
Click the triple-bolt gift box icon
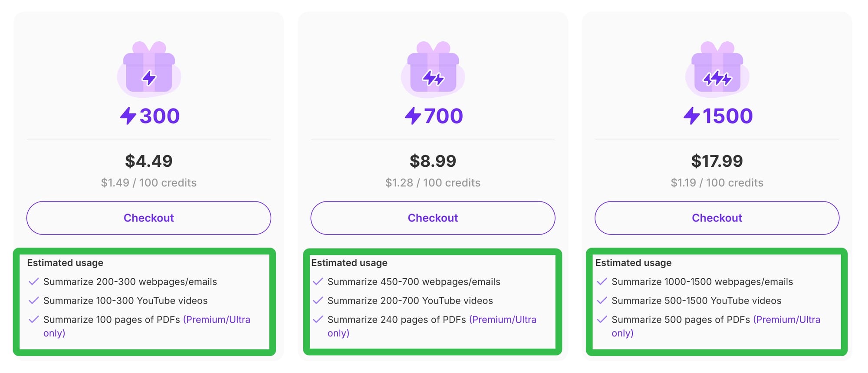717,69
